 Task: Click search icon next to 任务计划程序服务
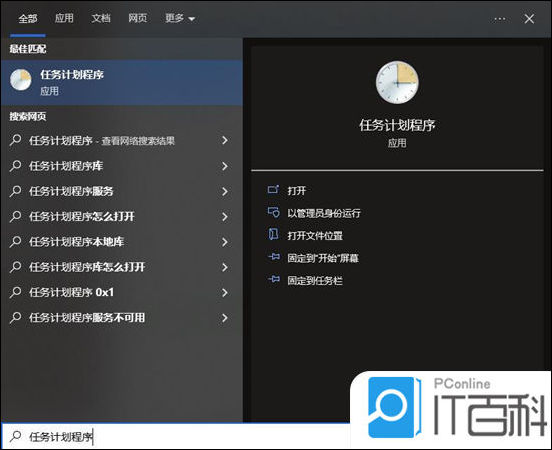click(15, 191)
